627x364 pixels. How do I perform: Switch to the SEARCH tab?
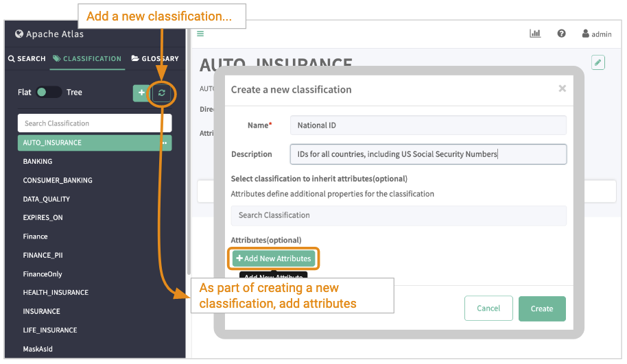click(x=27, y=59)
